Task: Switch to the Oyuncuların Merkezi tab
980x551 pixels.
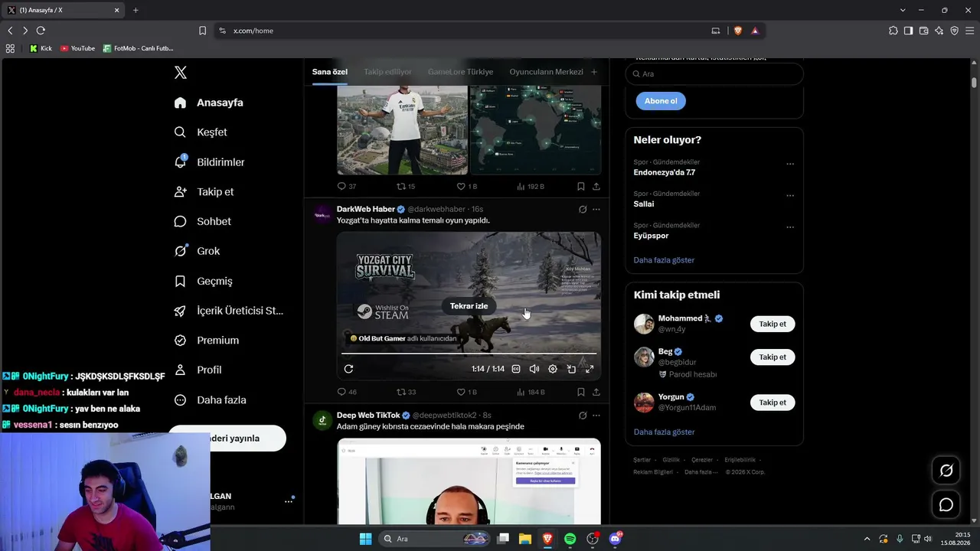Action: pyautogui.click(x=547, y=72)
